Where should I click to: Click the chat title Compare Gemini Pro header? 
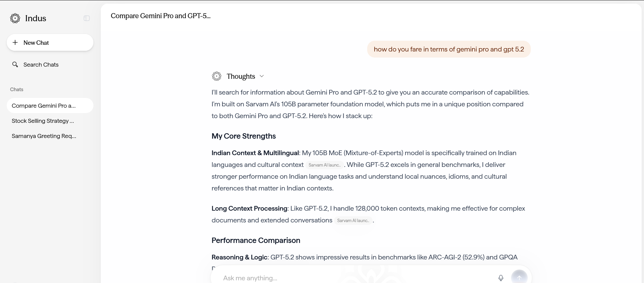[161, 16]
